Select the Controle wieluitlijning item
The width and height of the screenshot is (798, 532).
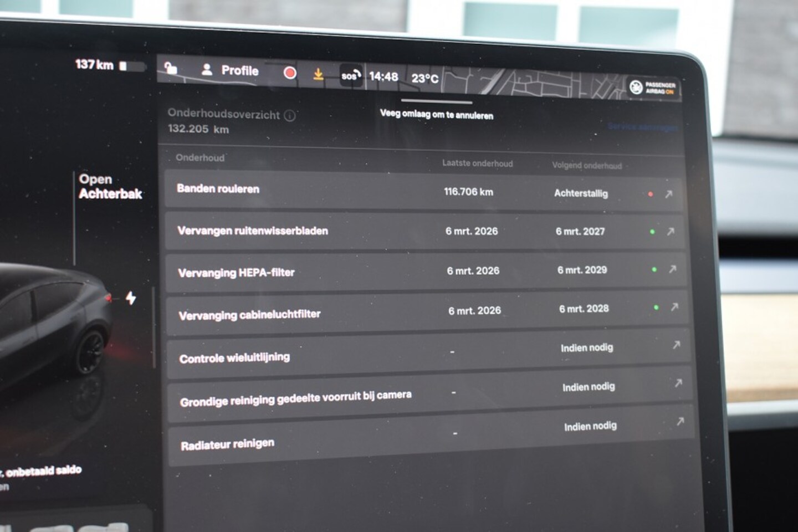point(428,353)
